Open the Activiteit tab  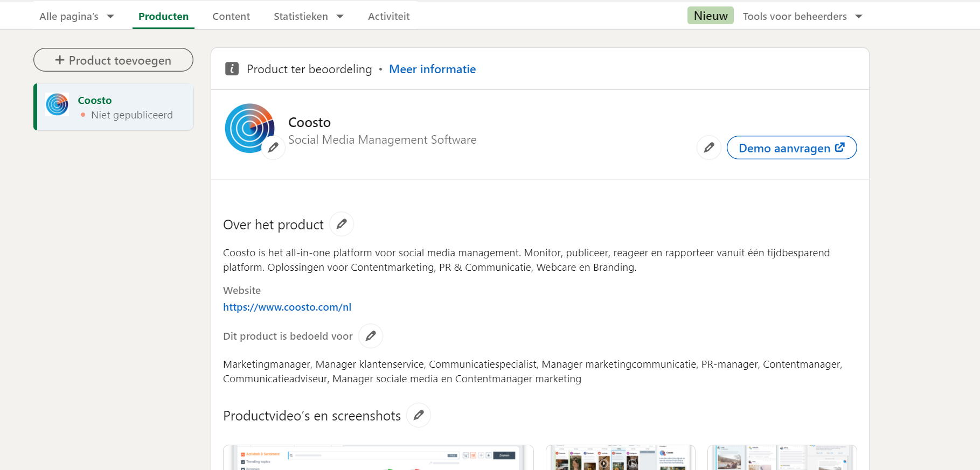388,16
